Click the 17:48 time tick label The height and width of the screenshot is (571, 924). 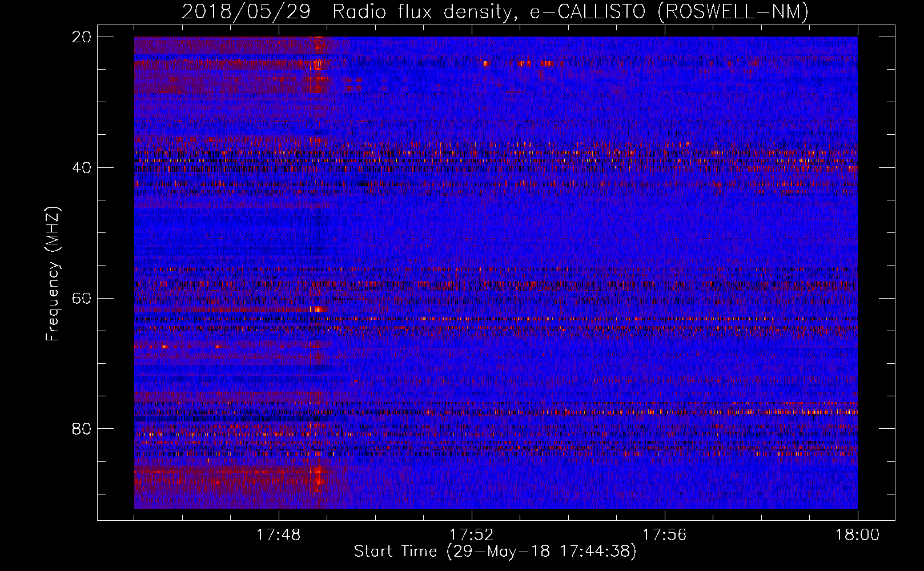(x=279, y=535)
